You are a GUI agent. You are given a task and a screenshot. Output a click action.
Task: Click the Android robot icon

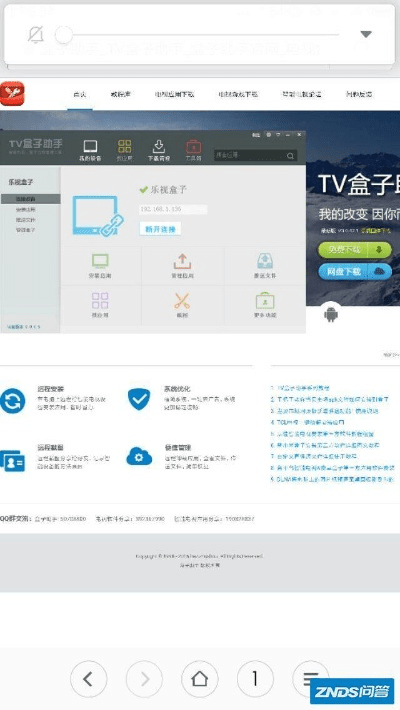(331, 314)
